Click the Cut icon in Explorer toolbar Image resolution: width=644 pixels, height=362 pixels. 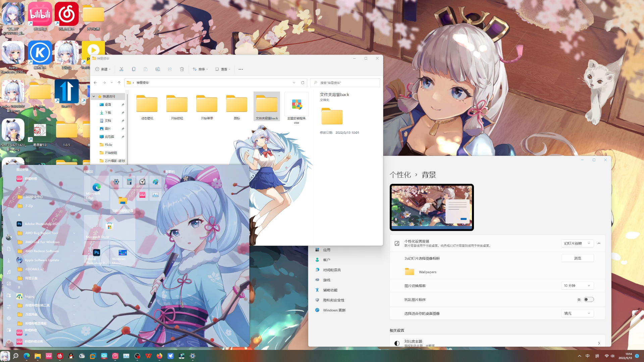point(121,69)
